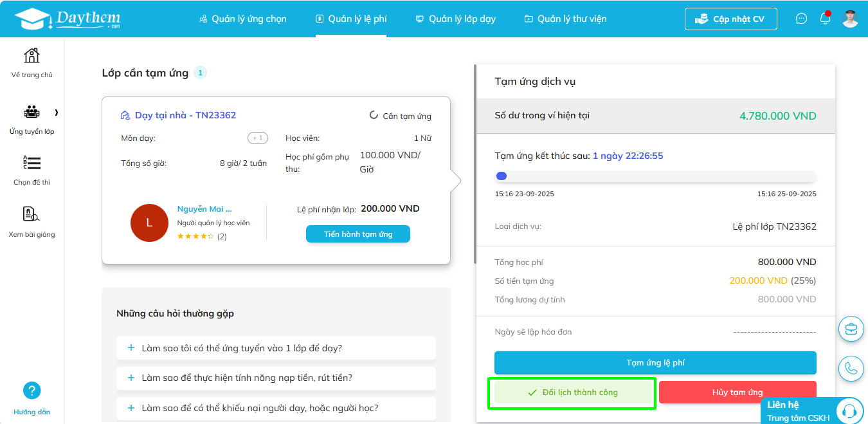Click the tạm ứng countdown progress bar

[x=655, y=176]
